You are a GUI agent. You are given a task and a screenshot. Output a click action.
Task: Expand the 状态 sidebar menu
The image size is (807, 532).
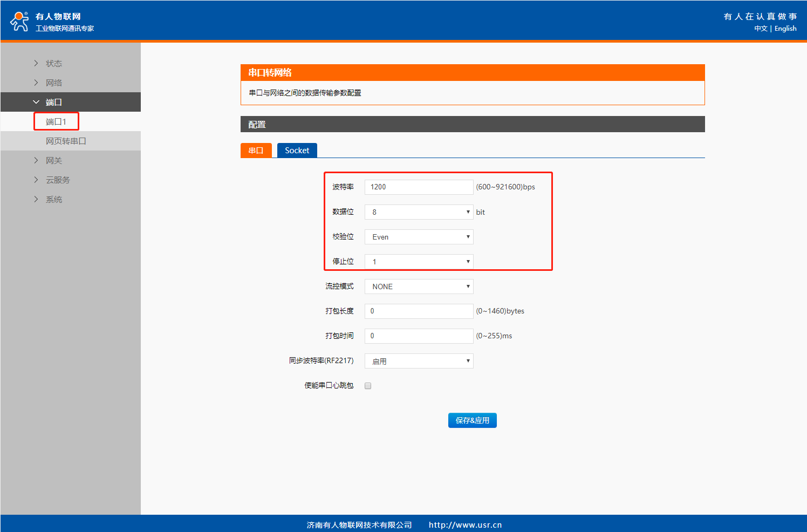coord(53,63)
